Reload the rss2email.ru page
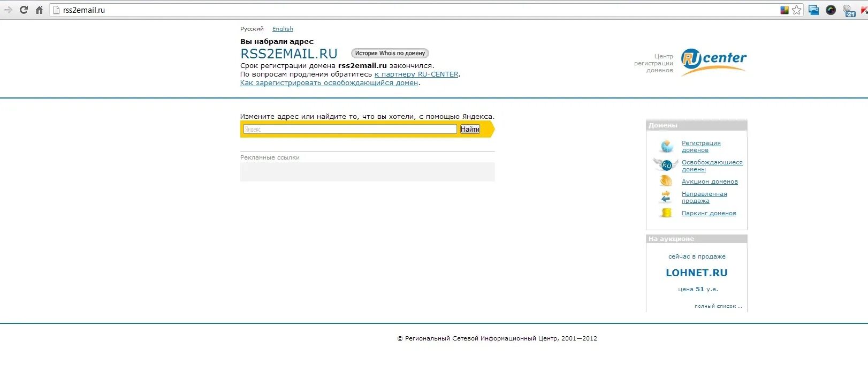 [x=24, y=10]
